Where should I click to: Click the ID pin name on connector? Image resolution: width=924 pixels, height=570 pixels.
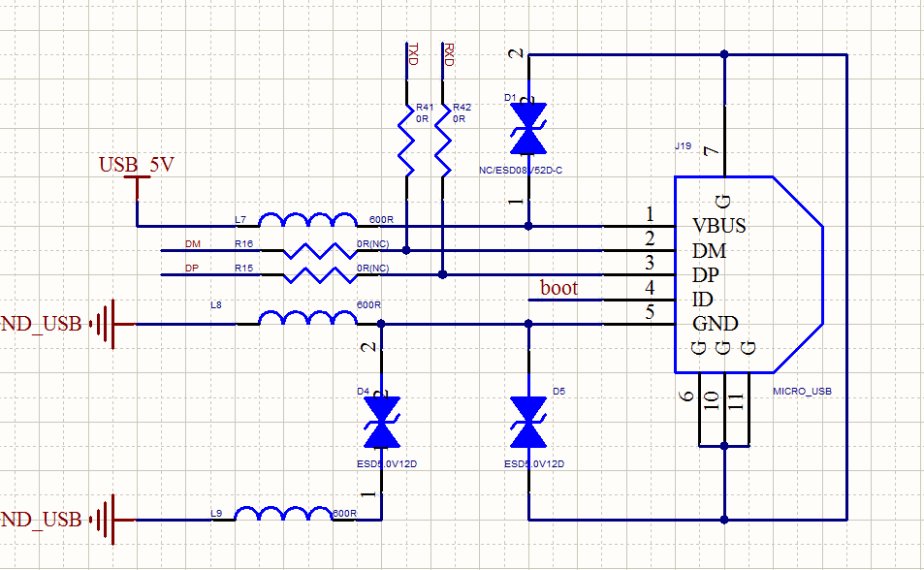coord(702,300)
